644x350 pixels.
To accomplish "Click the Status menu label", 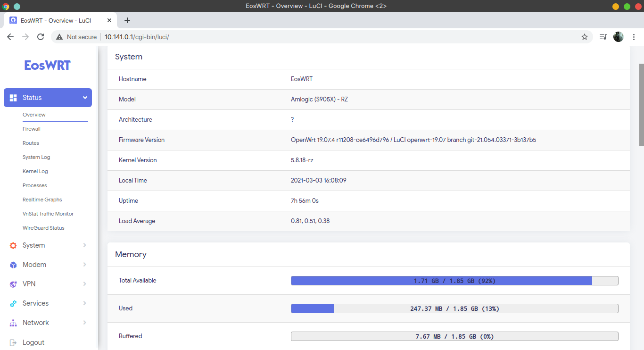I will [x=32, y=98].
